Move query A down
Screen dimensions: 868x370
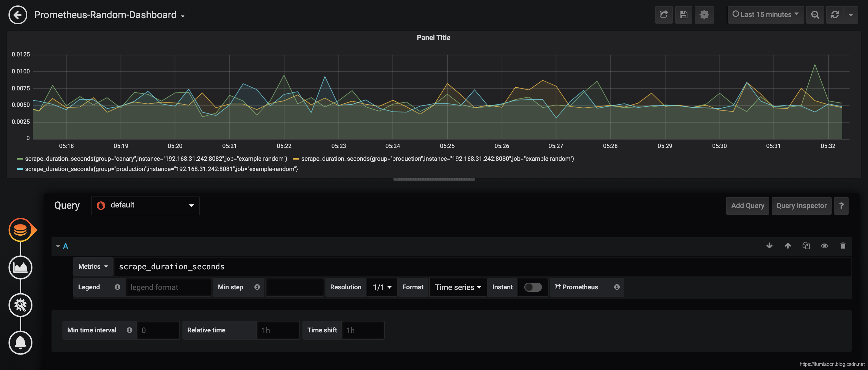769,246
